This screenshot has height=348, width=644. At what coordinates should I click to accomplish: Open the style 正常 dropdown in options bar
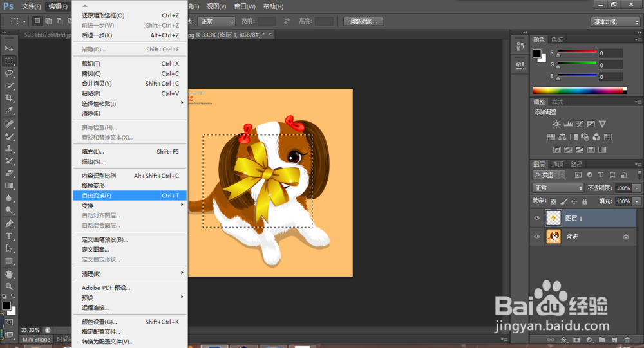pyautogui.click(x=216, y=21)
